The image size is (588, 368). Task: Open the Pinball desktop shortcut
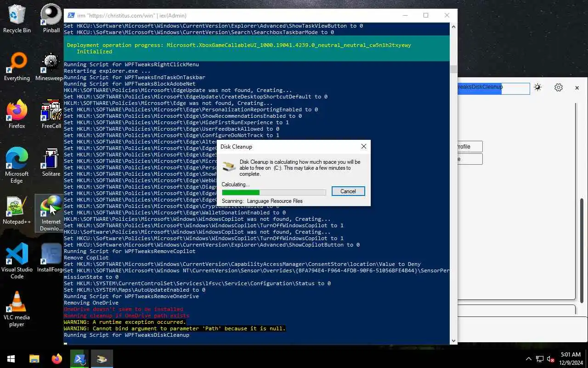pyautogui.click(x=51, y=19)
